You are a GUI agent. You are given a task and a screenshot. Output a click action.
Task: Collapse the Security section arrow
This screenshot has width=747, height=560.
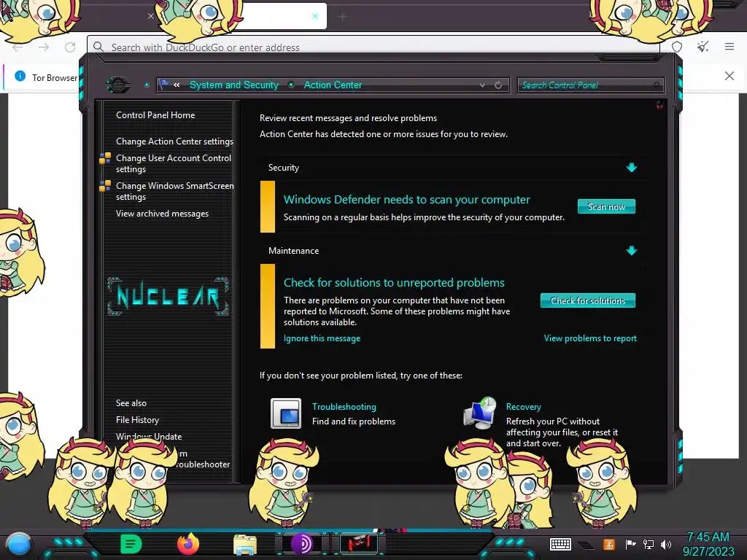(631, 168)
